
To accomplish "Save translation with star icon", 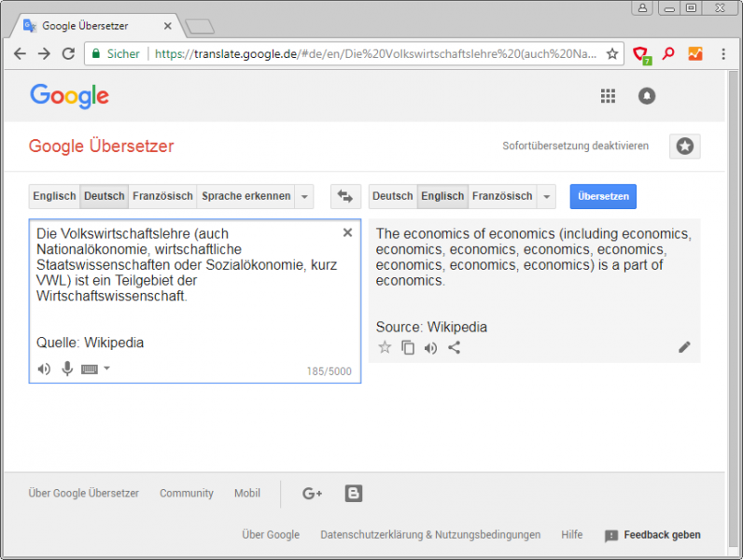I will [385, 348].
